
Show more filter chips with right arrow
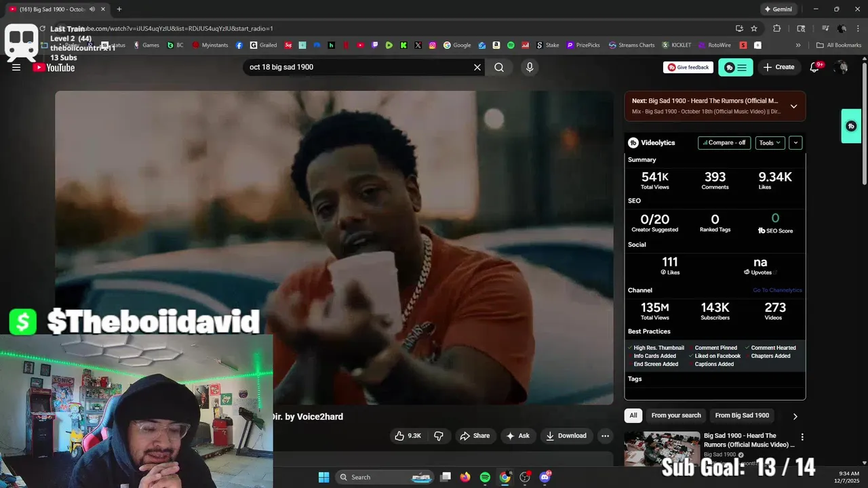795,416
